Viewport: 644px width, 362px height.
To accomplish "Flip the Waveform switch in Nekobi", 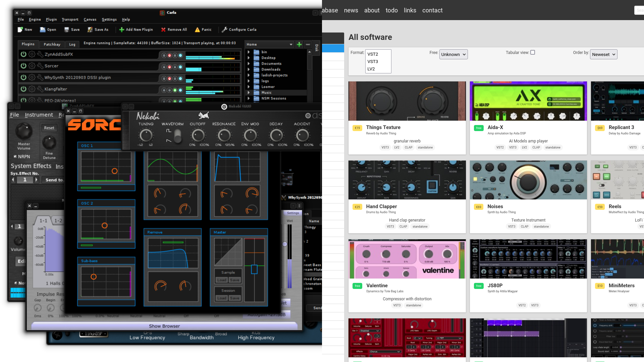I will click(x=177, y=136).
